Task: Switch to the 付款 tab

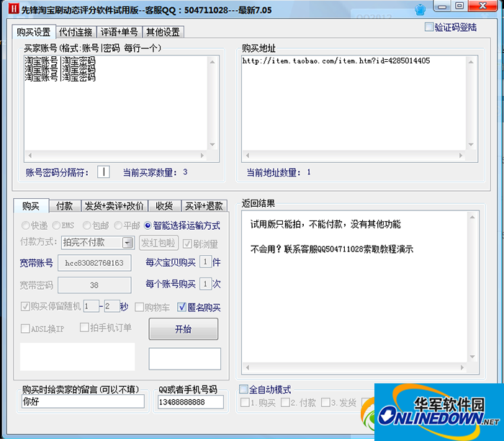Action: pyautogui.click(x=65, y=206)
